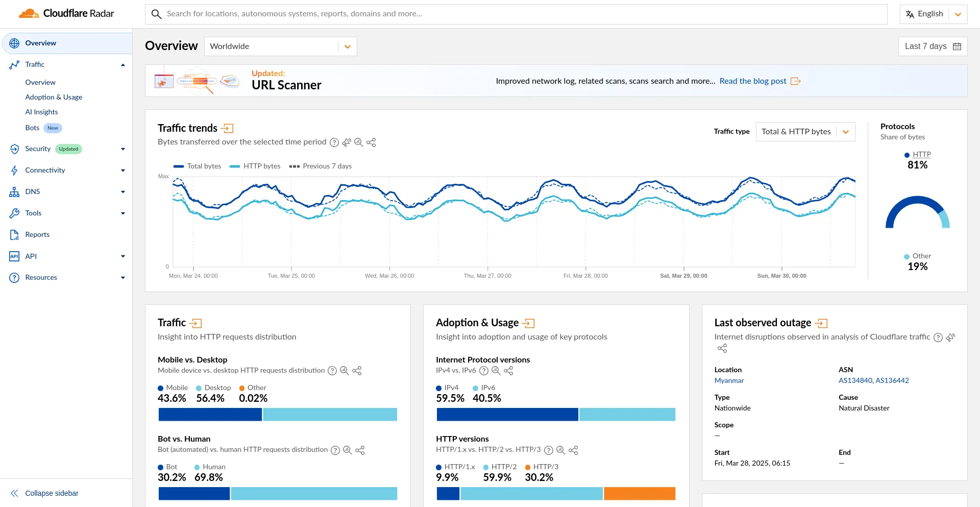Open Adoption & Usage in sidebar
The image size is (980, 507).
click(54, 97)
